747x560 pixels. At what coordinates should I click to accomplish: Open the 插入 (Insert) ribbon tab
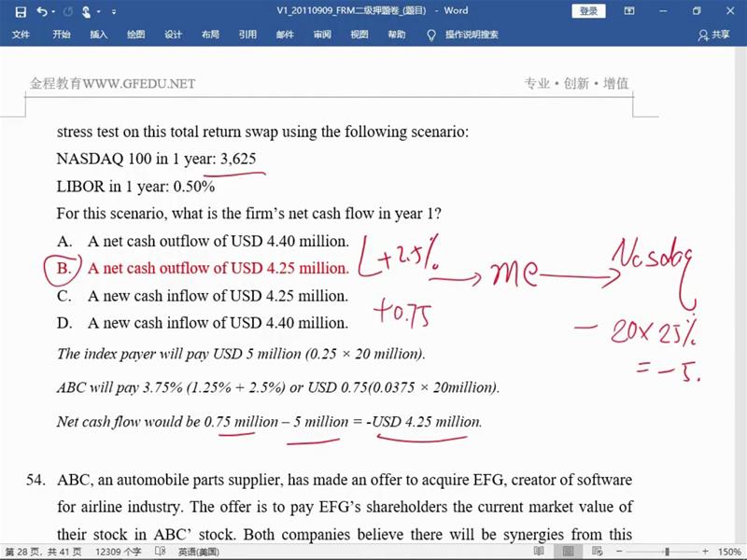click(x=98, y=35)
